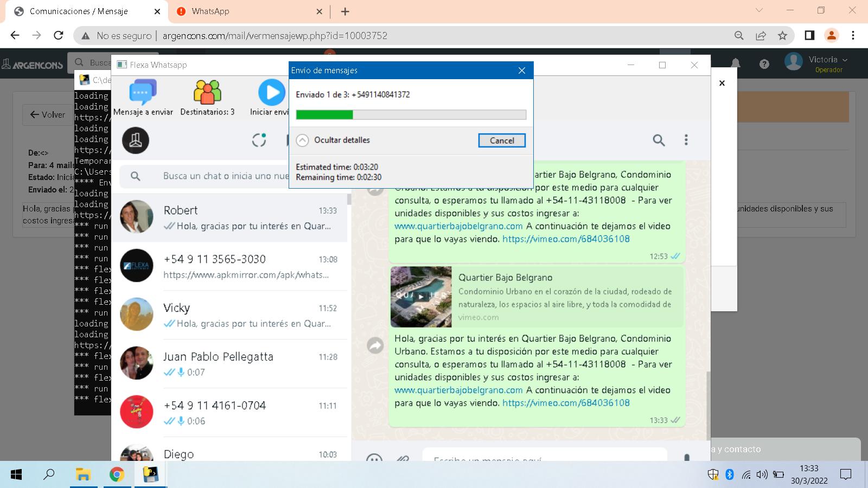Click the Bluetooth tray icon
Image resolution: width=868 pixels, height=488 pixels.
[x=730, y=475]
